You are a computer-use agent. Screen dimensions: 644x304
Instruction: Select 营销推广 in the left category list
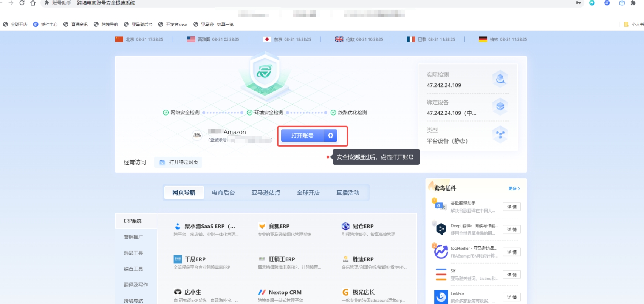tap(133, 237)
